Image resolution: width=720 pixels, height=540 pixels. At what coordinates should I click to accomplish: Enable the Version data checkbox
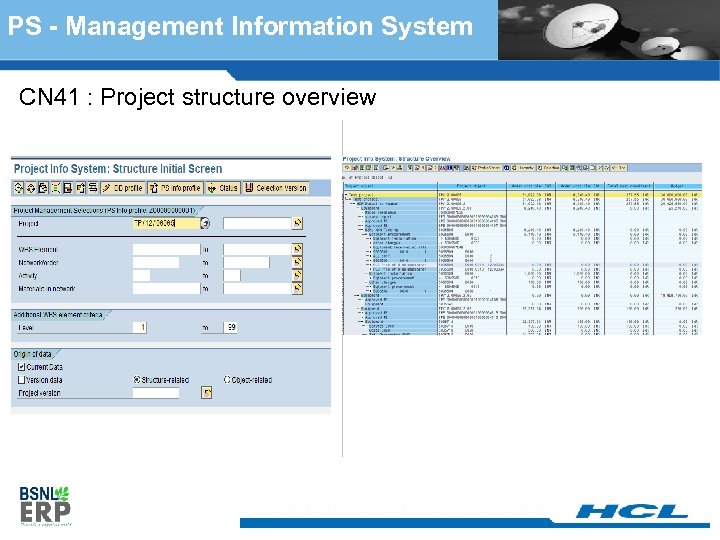coord(21,380)
